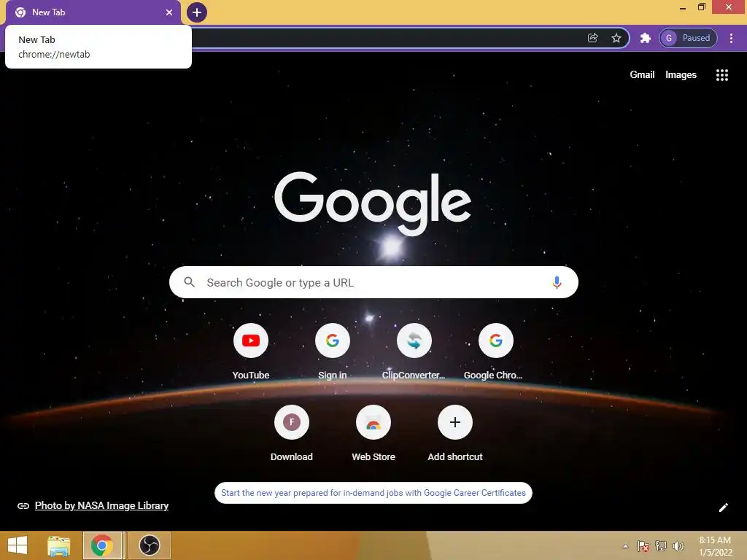Open the network tray icon
This screenshot has width=747, height=560.
(661, 546)
